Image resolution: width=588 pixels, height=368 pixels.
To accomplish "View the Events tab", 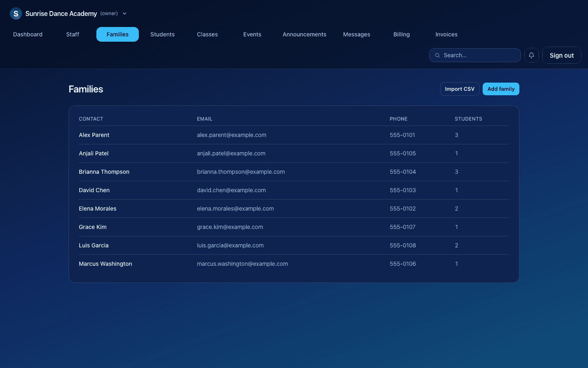I will tap(252, 34).
